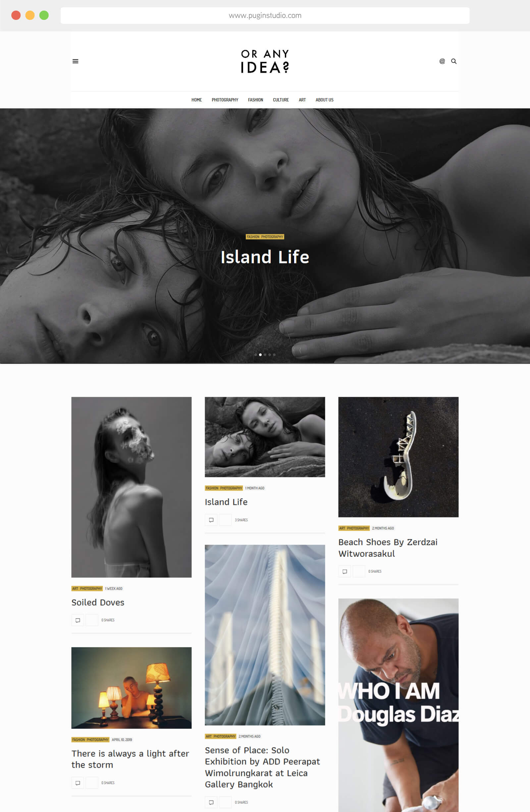Click comment icon under Beach Shoes post
Viewport: 530px width, 812px height.
pyautogui.click(x=344, y=571)
